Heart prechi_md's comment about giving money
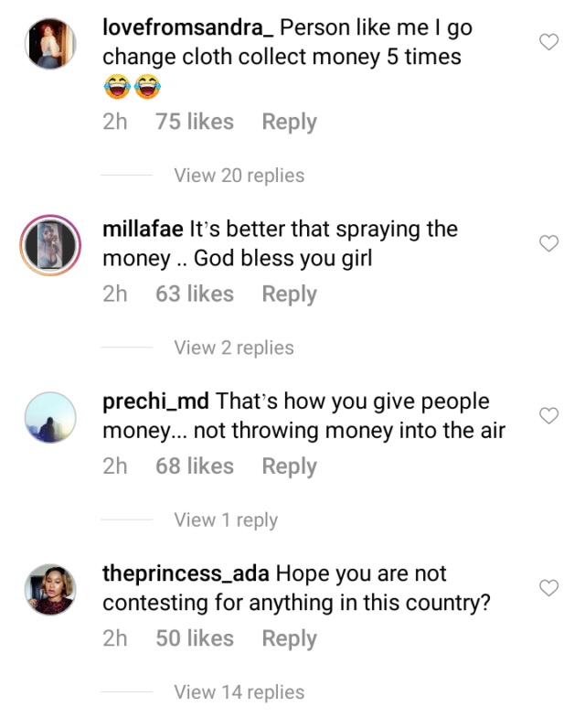 click(x=548, y=416)
